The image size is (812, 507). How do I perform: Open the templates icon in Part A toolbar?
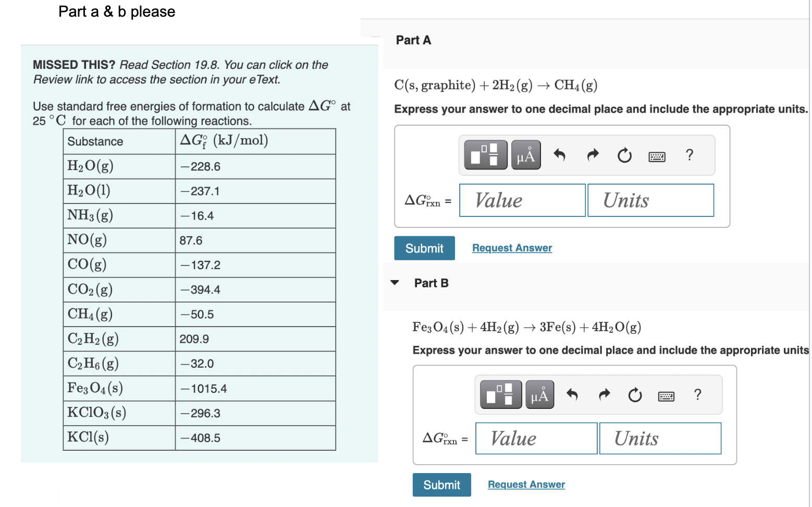pos(485,154)
